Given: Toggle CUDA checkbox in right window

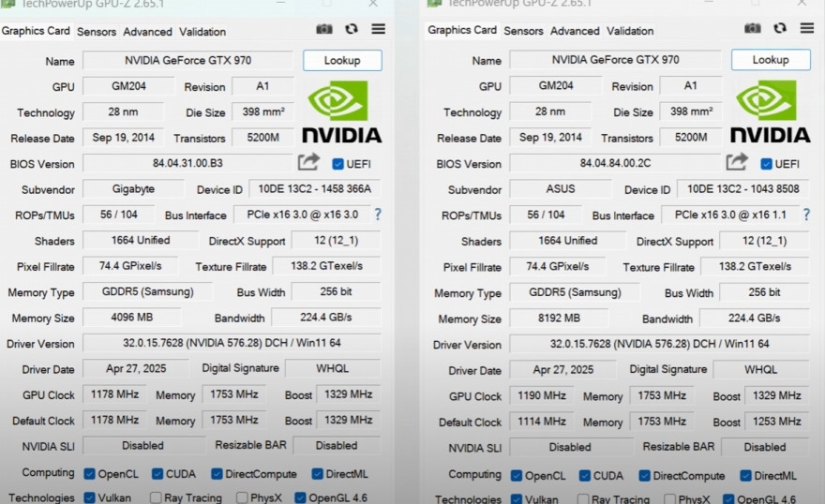Looking at the screenshot, I should [x=585, y=476].
